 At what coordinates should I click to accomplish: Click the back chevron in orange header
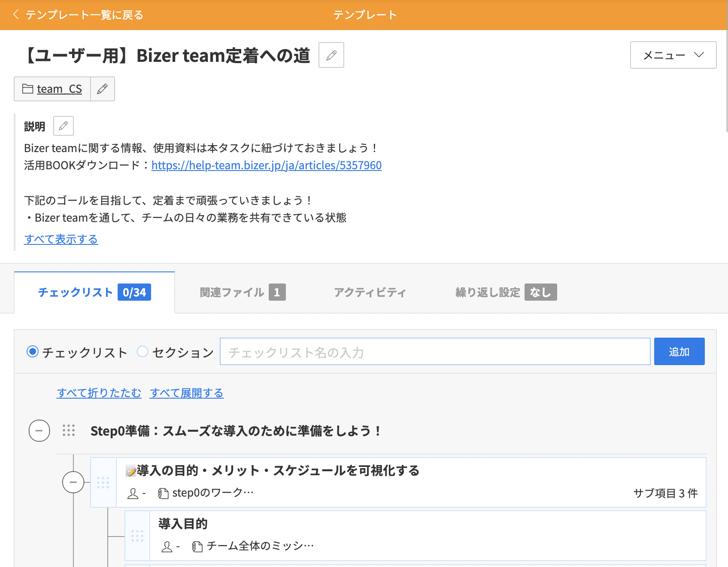coord(16,15)
